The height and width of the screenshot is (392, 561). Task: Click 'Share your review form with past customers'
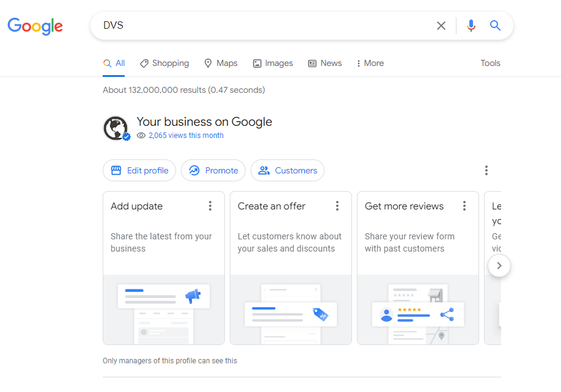click(409, 242)
